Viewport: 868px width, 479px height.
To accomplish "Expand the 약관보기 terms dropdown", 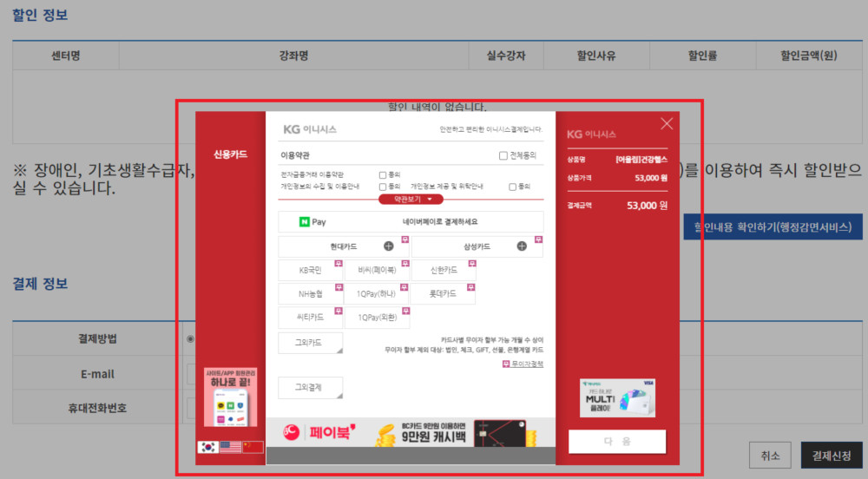I will click(411, 199).
